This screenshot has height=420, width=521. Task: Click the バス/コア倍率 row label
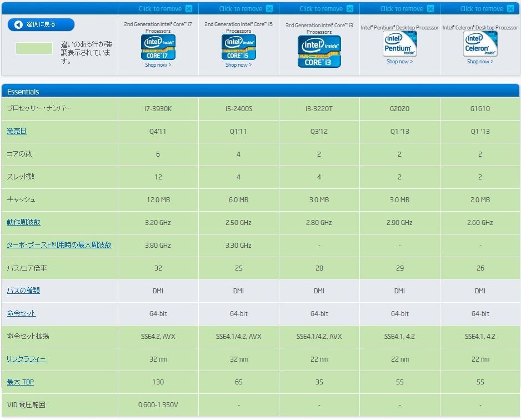click(x=27, y=268)
